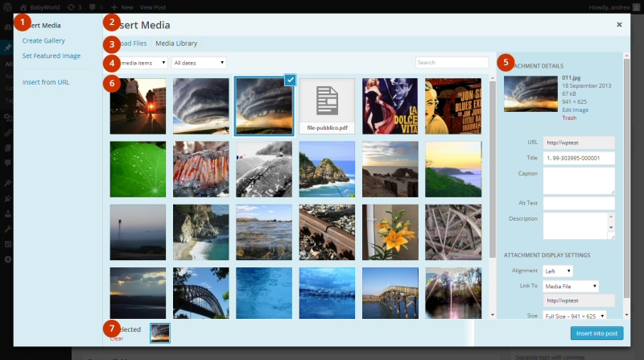This screenshot has height=360, width=644.
Task: Select the orange lily flower thumbnail
Action: tap(390, 232)
